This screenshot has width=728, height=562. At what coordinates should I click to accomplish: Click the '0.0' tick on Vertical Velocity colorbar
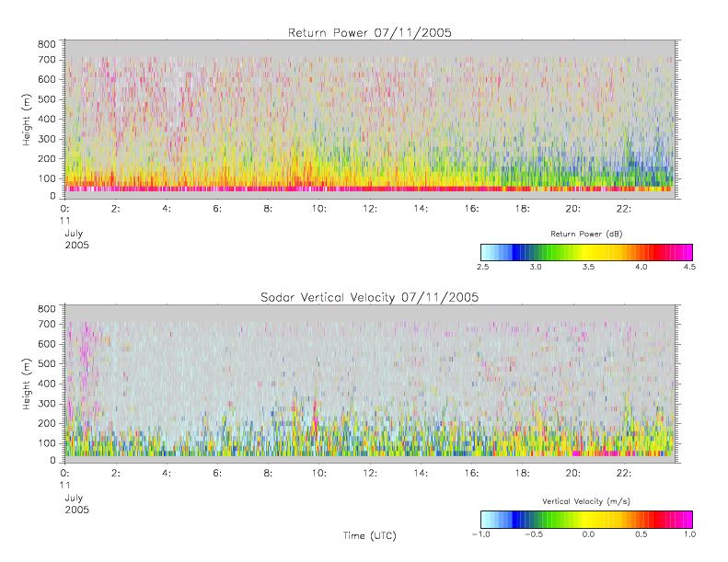click(588, 534)
